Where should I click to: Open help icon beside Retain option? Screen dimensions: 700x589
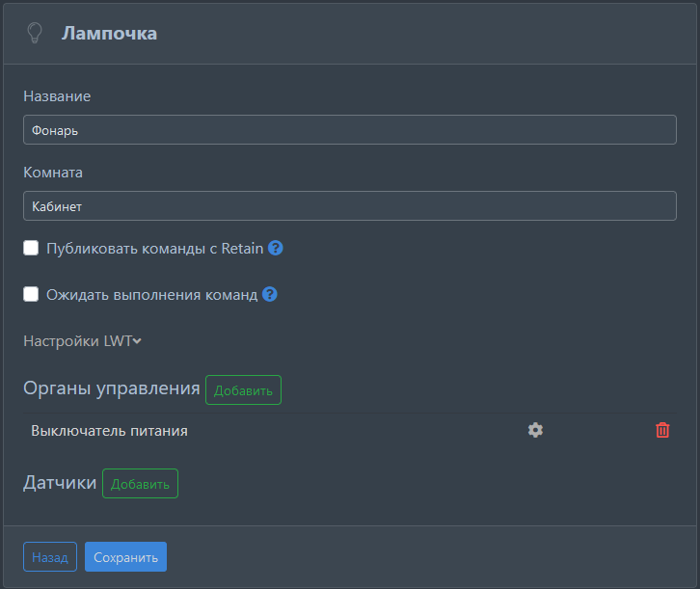coord(276,248)
